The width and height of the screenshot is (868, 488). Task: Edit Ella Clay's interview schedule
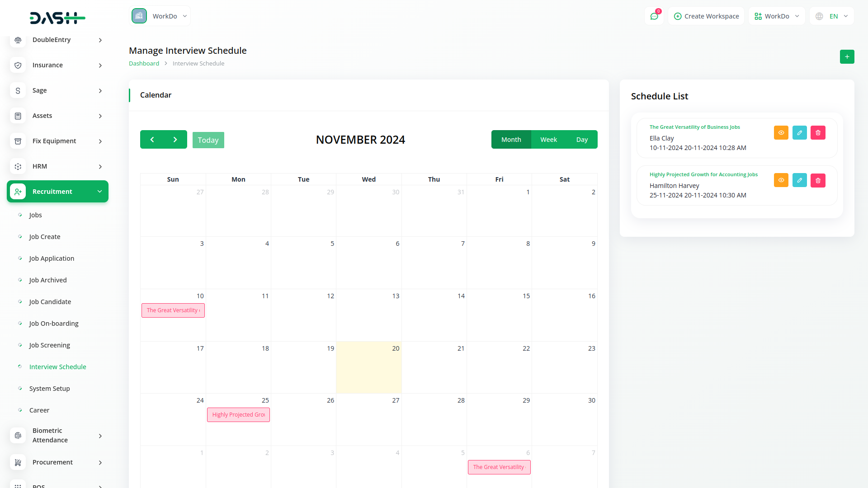(x=799, y=133)
